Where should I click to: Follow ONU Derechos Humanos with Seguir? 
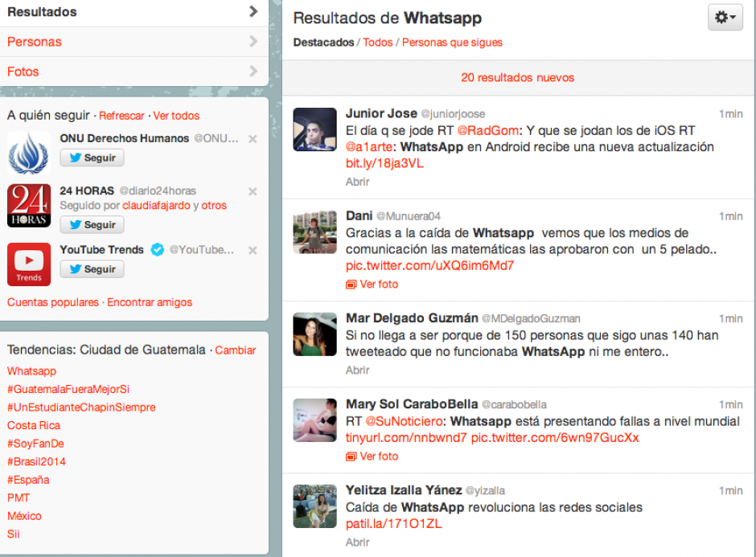coord(92,158)
